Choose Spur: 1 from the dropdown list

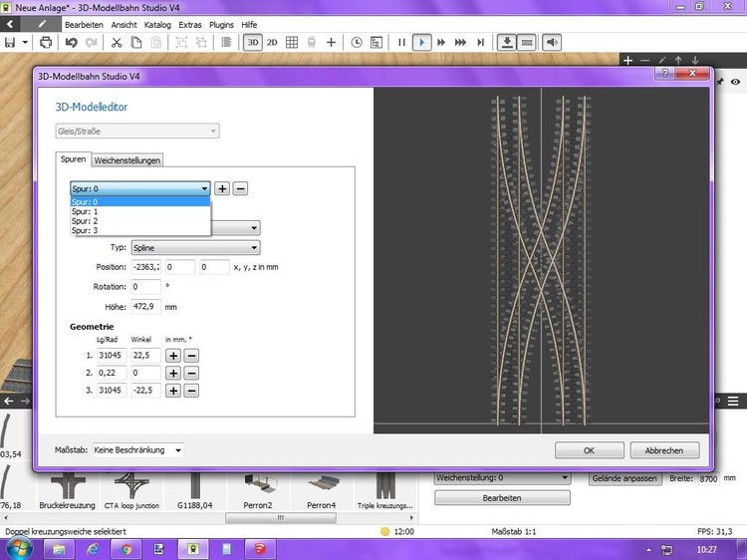140,211
